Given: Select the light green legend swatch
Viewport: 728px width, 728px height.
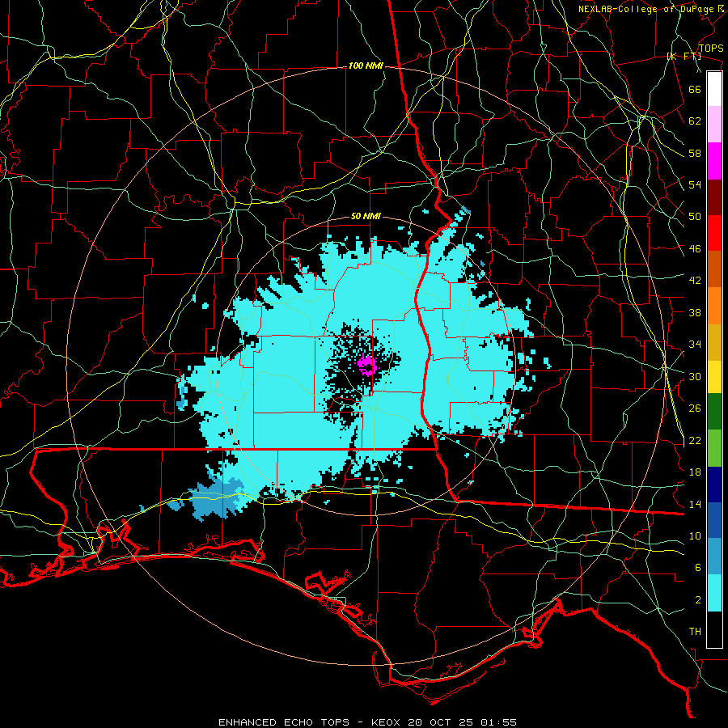Looking at the screenshot, I should tap(714, 448).
